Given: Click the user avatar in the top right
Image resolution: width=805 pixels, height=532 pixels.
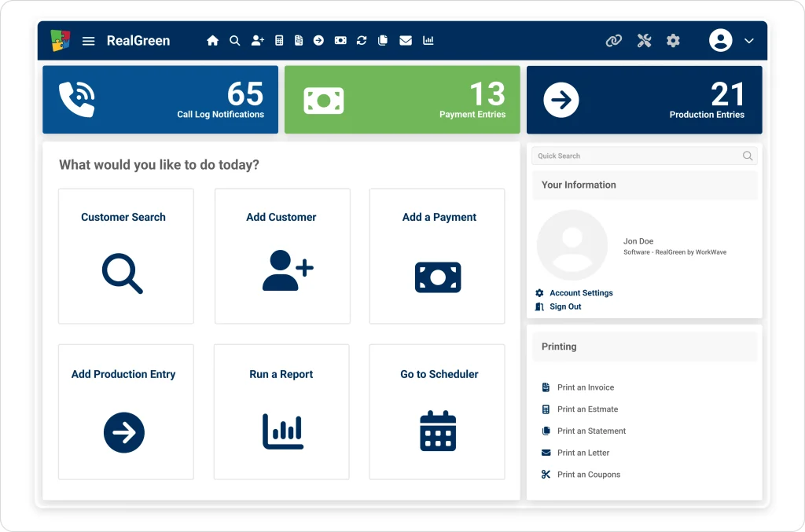Looking at the screenshot, I should (x=720, y=40).
